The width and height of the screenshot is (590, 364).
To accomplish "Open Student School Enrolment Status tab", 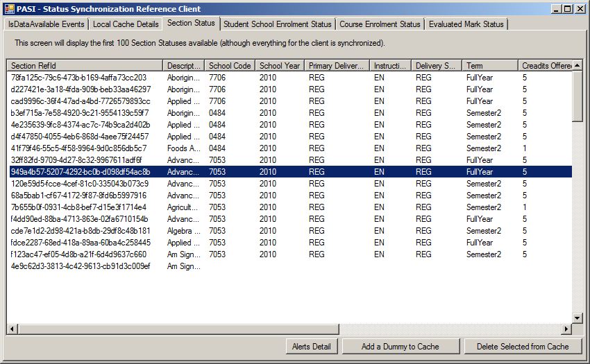I will tap(277, 24).
